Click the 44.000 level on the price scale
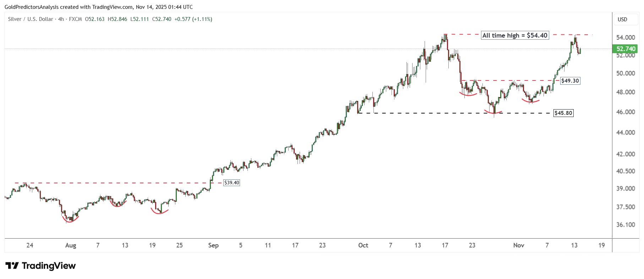 click(626, 133)
